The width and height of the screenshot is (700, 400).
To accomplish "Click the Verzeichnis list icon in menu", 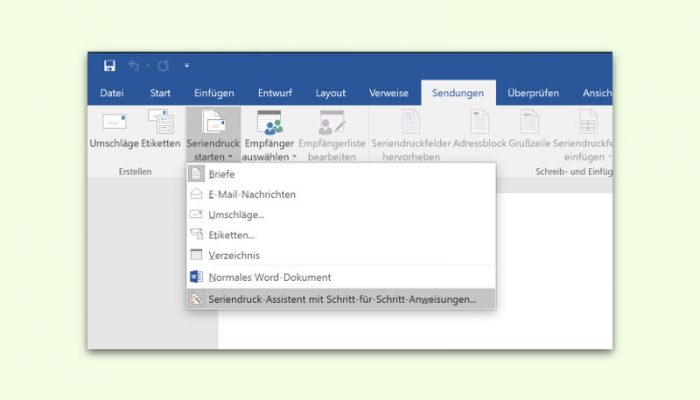I will point(196,254).
